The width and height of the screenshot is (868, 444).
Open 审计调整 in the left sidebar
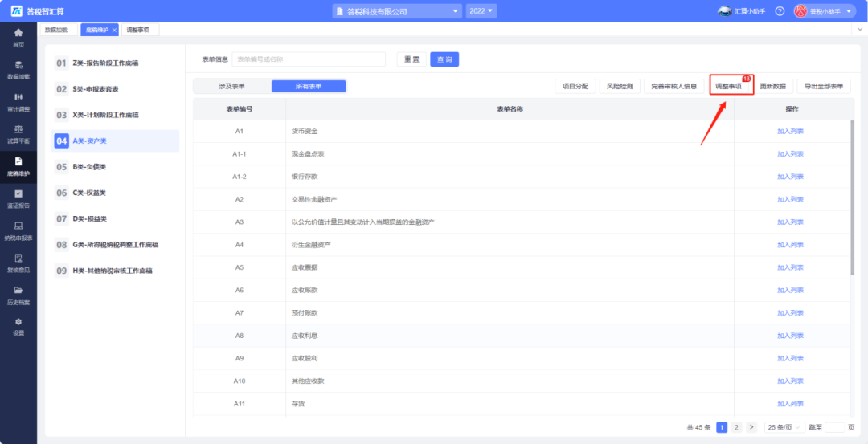point(18,102)
